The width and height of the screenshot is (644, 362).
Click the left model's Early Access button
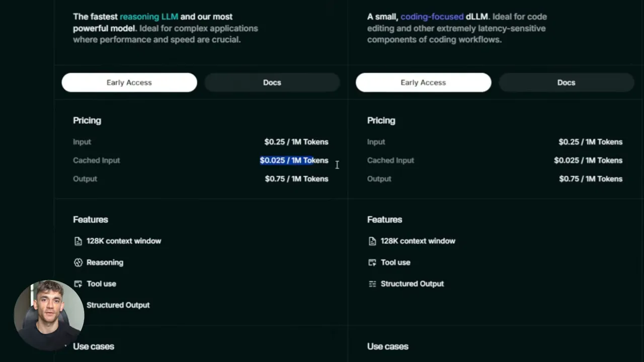pyautogui.click(x=129, y=82)
